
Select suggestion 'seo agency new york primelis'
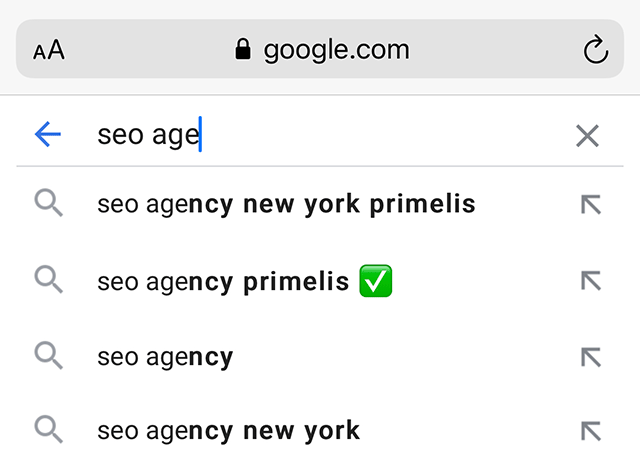point(286,205)
